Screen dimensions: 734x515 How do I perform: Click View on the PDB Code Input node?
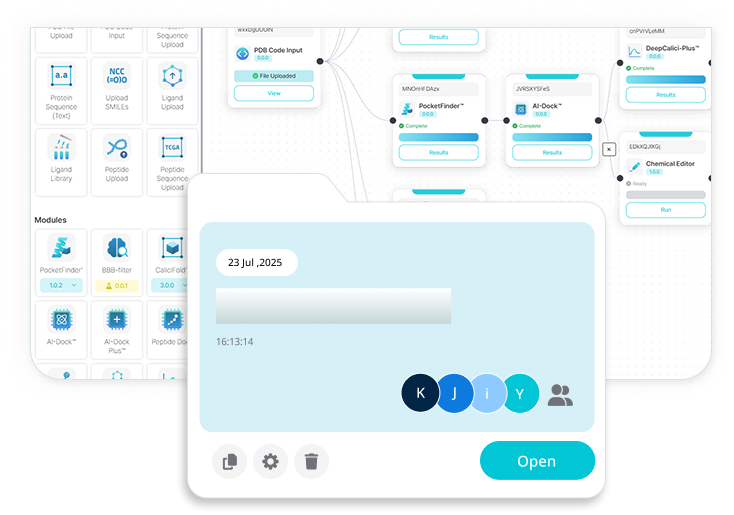pos(273,93)
